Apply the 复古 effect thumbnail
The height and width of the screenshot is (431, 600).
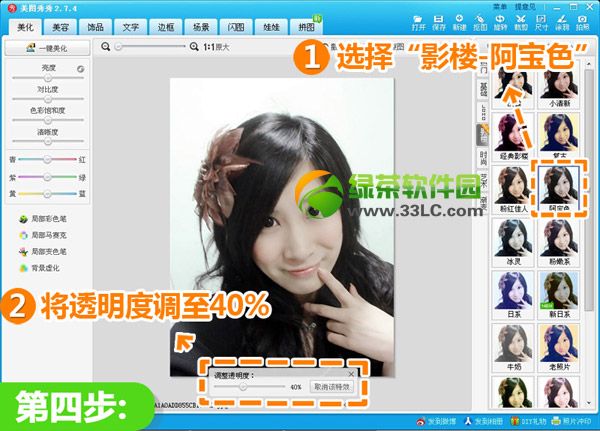(559, 137)
